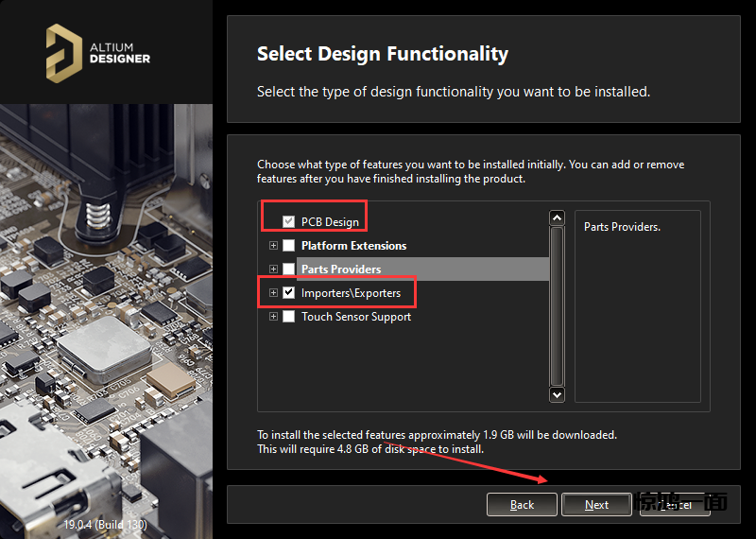
Task: Select the PCB Design label
Action: [330, 222]
